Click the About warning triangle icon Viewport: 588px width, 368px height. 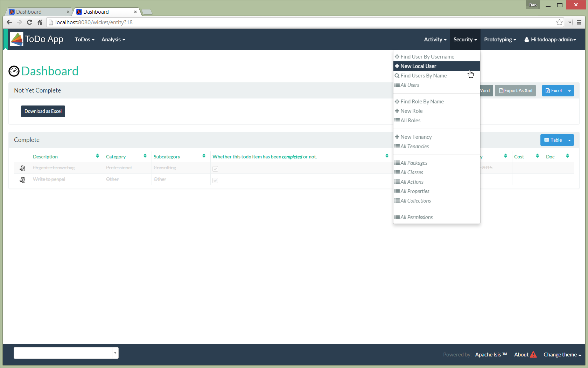[533, 355]
